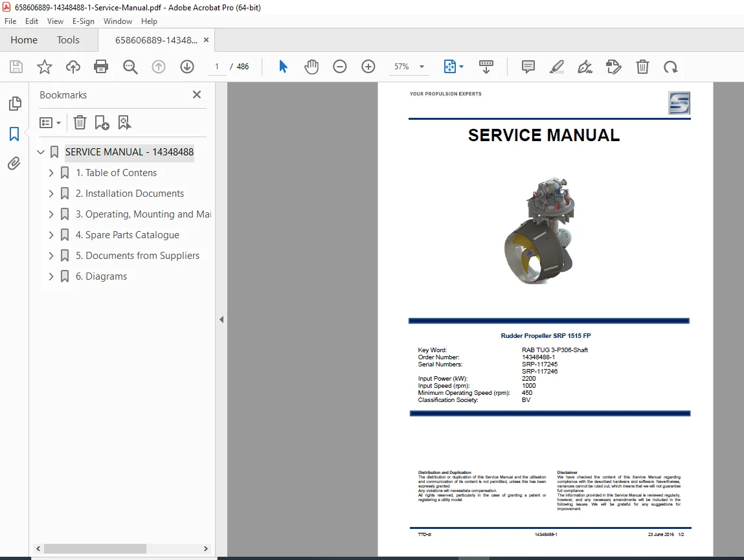The image size is (744, 560).
Task: Jump to 2. Installation Documents bookmark
Action: [130, 194]
